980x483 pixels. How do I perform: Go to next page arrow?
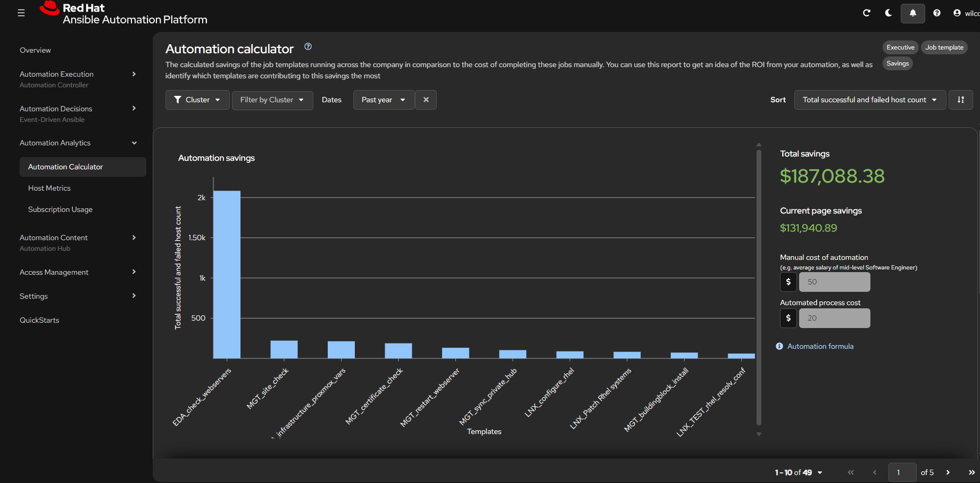948,472
